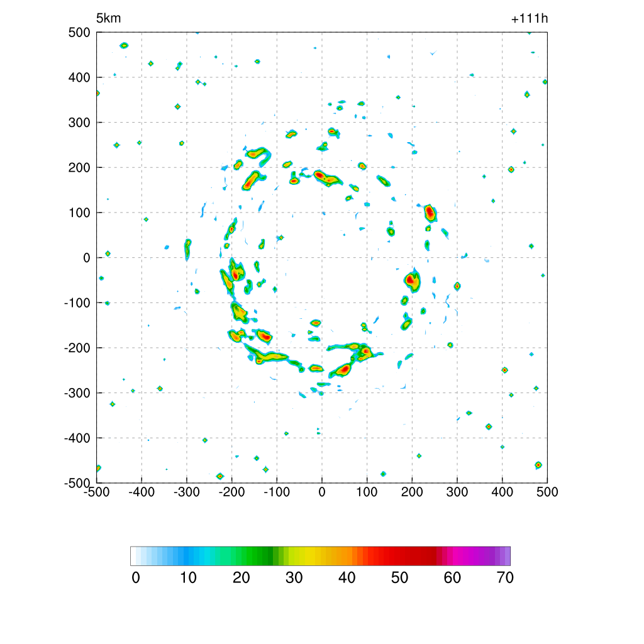The image size is (644, 644).
Task: Click y-axis tick label "-200"
Action: [77, 348]
